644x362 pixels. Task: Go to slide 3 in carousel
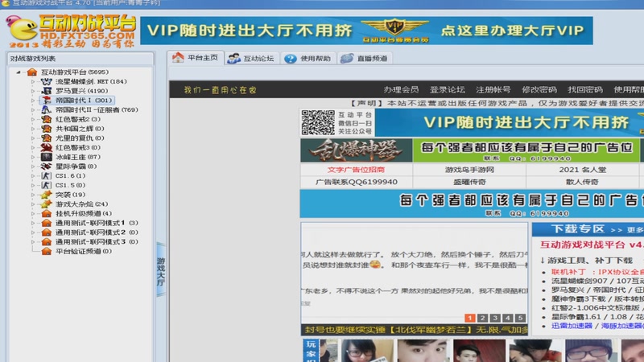(x=495, y=318)
